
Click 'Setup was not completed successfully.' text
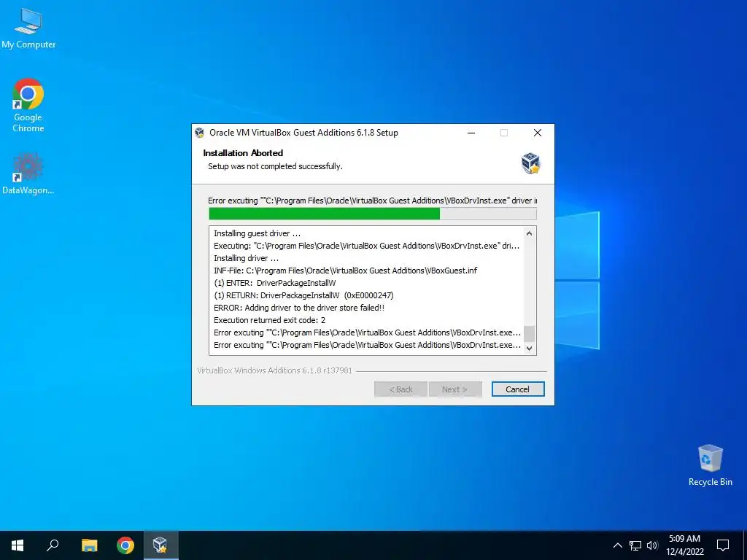pyautogui.click(x=275, y=166)
